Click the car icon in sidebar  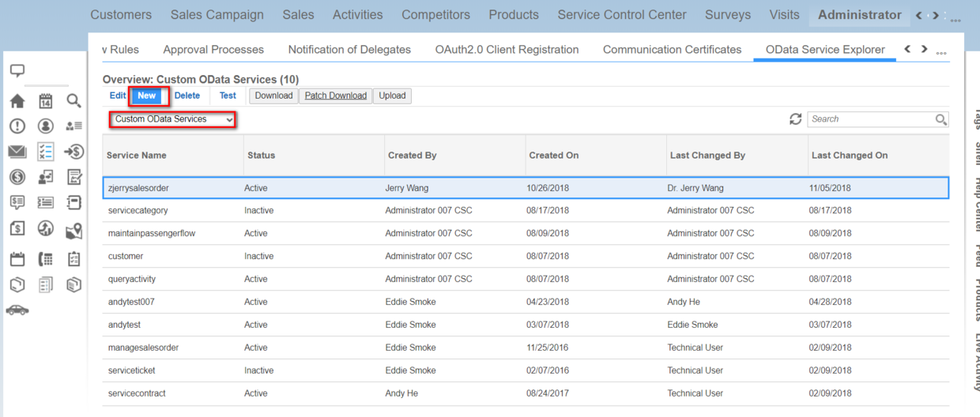[x=17, y=310]
